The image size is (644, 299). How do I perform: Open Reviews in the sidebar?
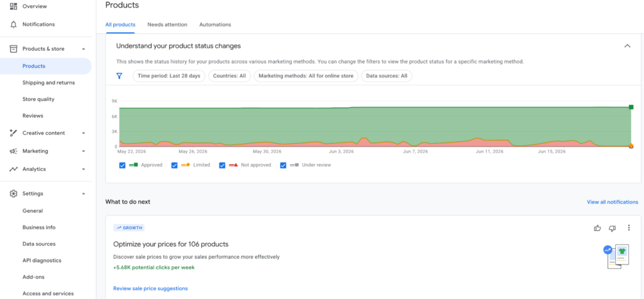click(x=33, y=116)
